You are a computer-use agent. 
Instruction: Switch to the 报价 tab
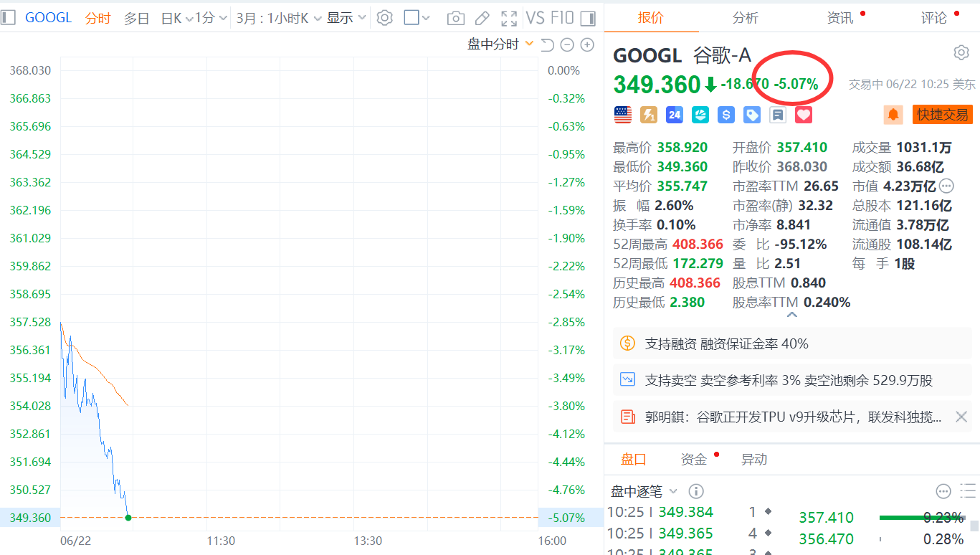651,17
